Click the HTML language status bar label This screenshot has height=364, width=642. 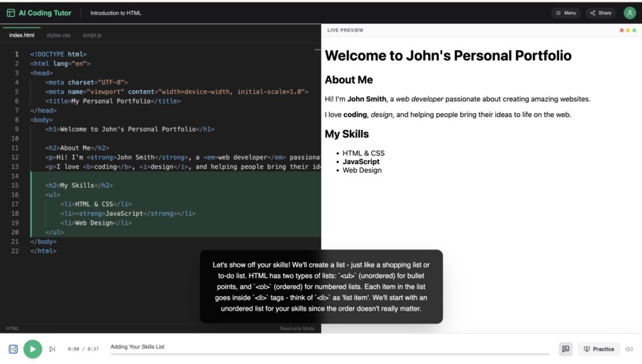(x=12, y=328)
